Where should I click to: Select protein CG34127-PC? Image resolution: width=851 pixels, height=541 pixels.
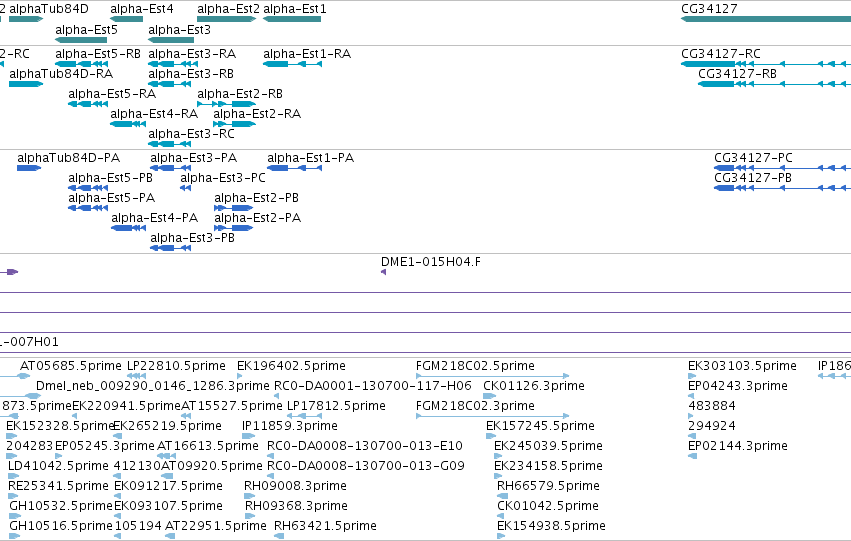[783, 168]
